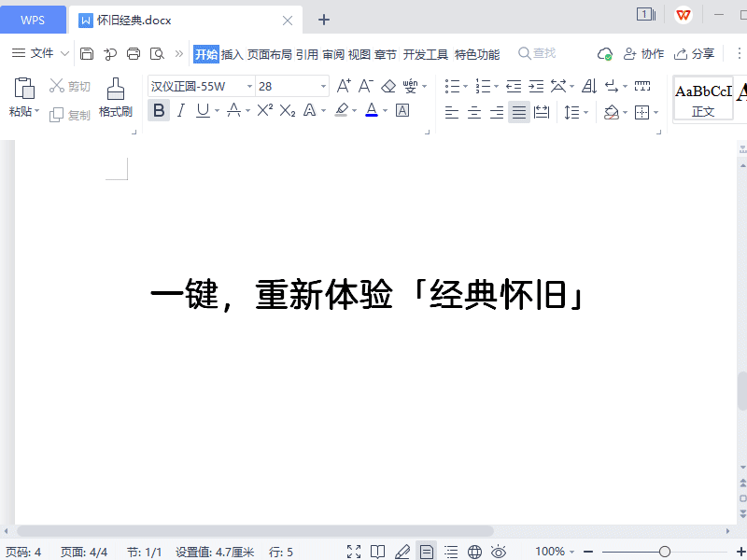The height and width of the screenshot is (560, 747).
Task: Select the ink annotation pen icon
Action: coord(402,551)
